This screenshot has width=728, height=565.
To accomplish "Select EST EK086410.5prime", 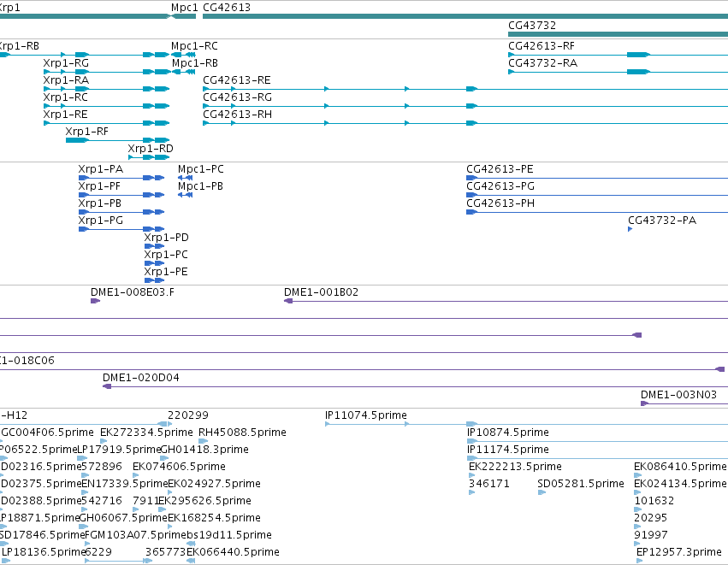I will [680, 467].
